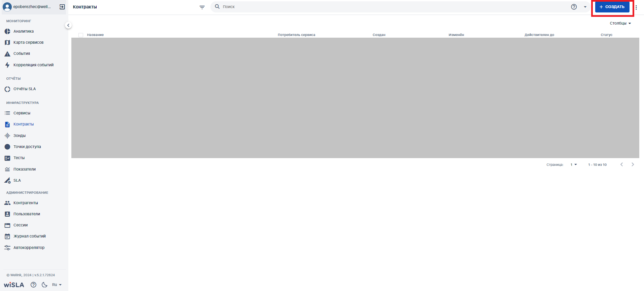Change language using the Ru dropdown

click(x=57, y=285)
